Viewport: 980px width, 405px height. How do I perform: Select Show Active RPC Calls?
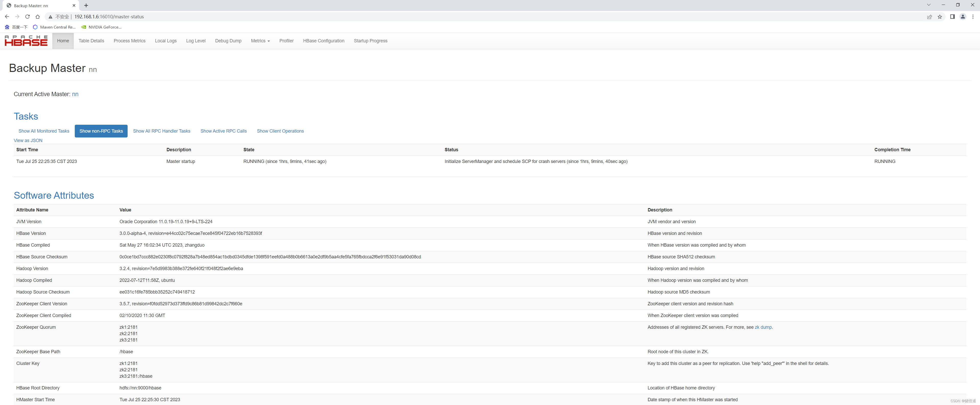[223, 131]
